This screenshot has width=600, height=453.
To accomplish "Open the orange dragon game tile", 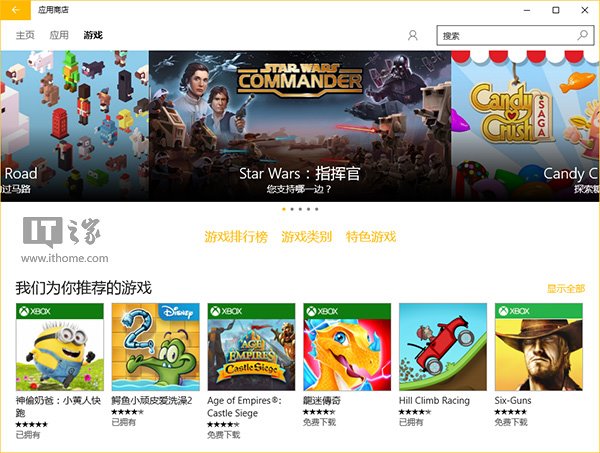I will pos(347,347).
